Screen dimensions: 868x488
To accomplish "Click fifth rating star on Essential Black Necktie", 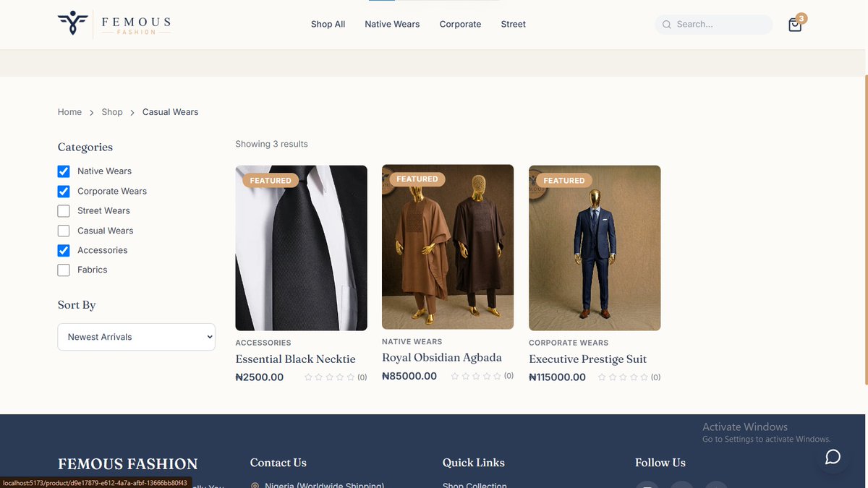I will coord(351,377).
